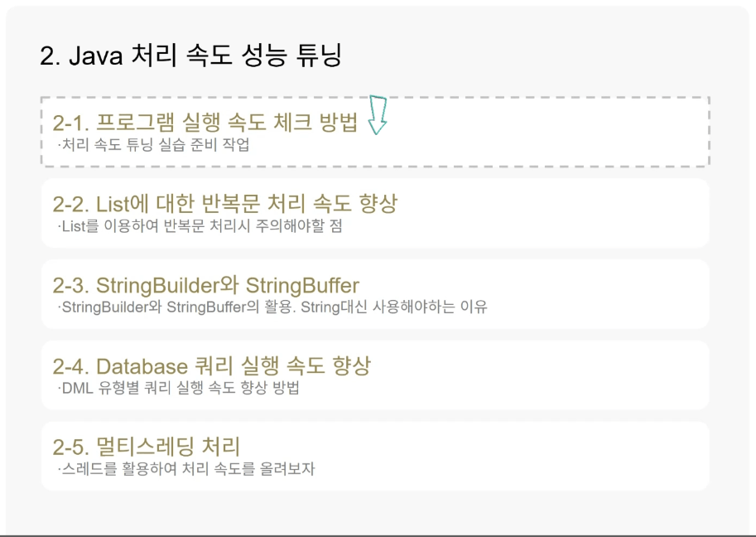
Task: Click the word Database in the 2-4 title
Action: (x=142, y=366)
